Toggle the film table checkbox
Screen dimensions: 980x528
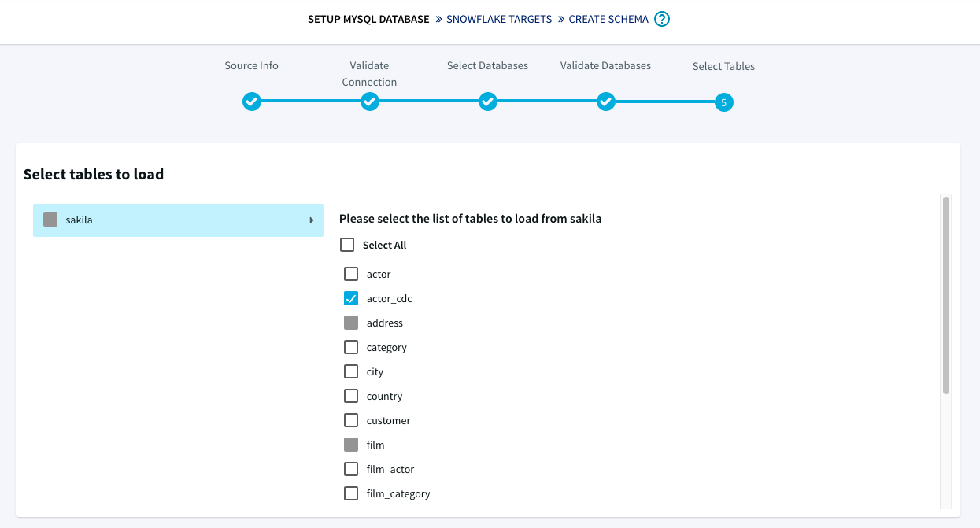tap(351, 445)
